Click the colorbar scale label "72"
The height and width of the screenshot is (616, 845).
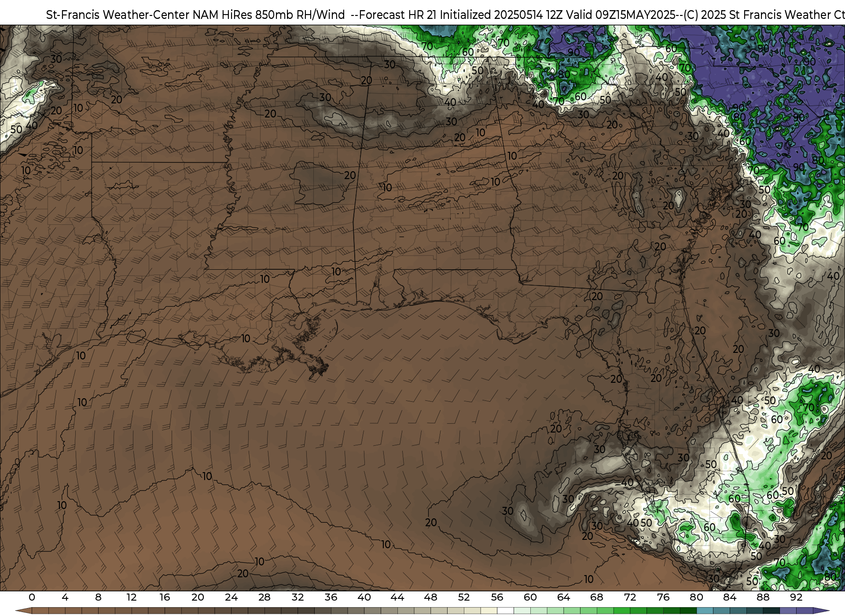tap(630, 597)
